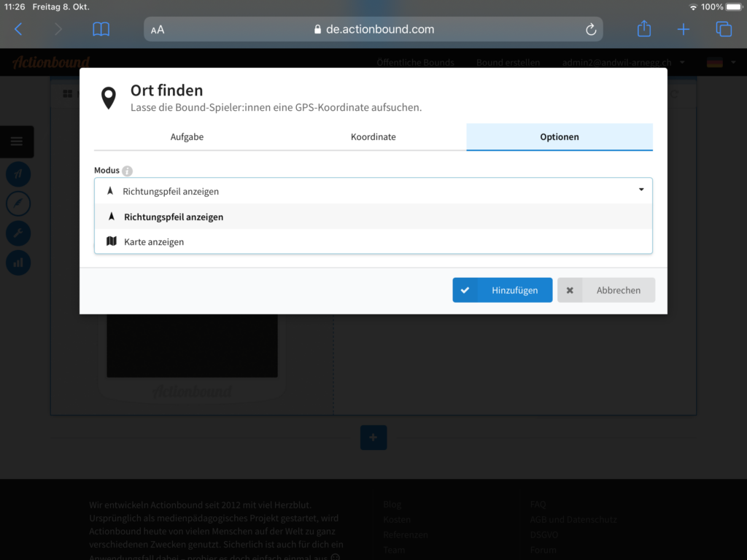Tap Safari back navigation arrow
Viewport: 747px width, 560px height.
click(x=19, y=29)
